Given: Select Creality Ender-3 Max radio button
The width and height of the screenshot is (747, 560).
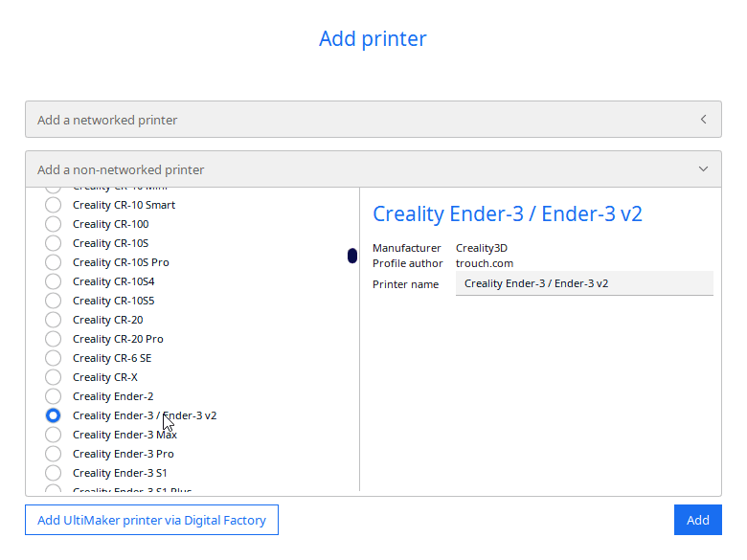Looking at the screenshot, I should (53, 435).
